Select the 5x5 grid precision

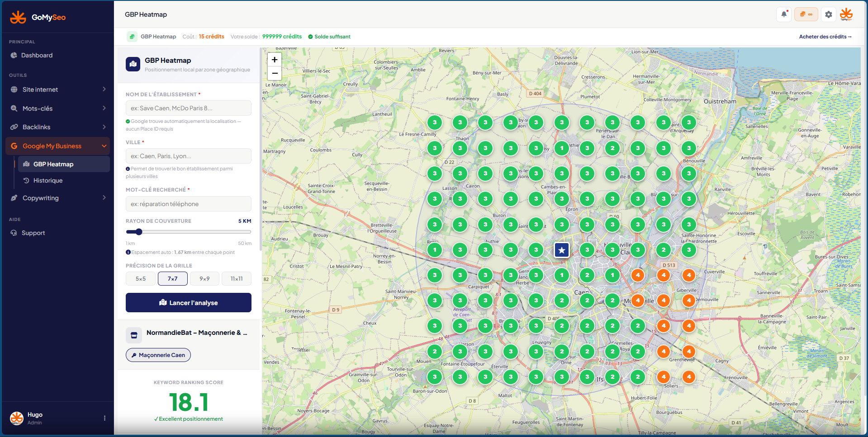pos(141,279)
